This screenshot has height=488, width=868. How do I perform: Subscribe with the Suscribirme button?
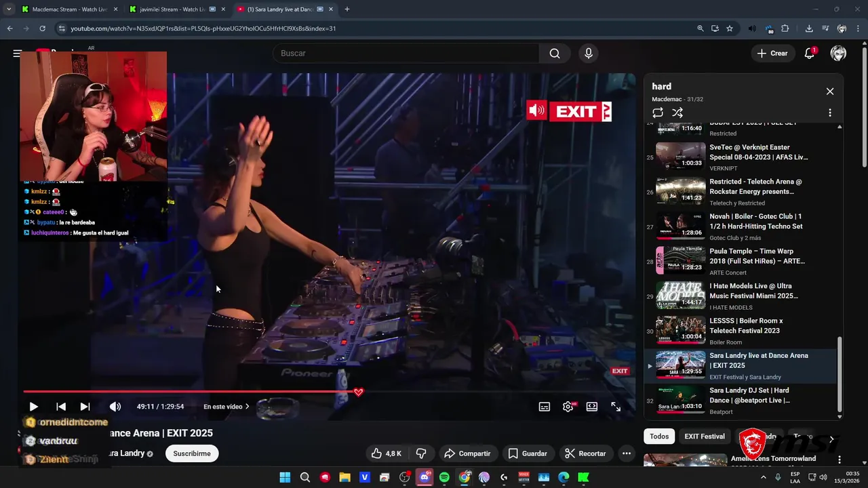point(192,453)
